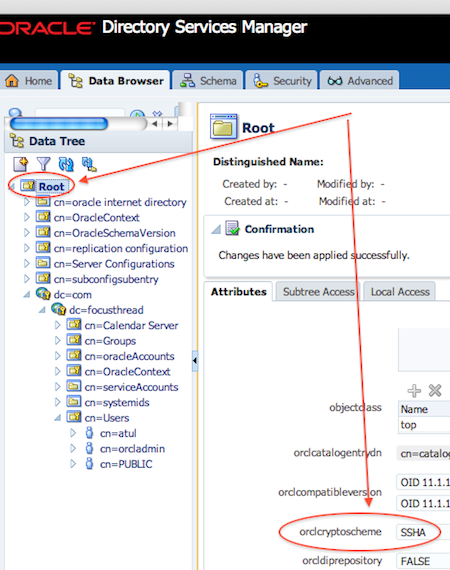Screen dimensions: 450x570
Task: Expand cn=subconfigsubentry node
Action: click(27, 278)
